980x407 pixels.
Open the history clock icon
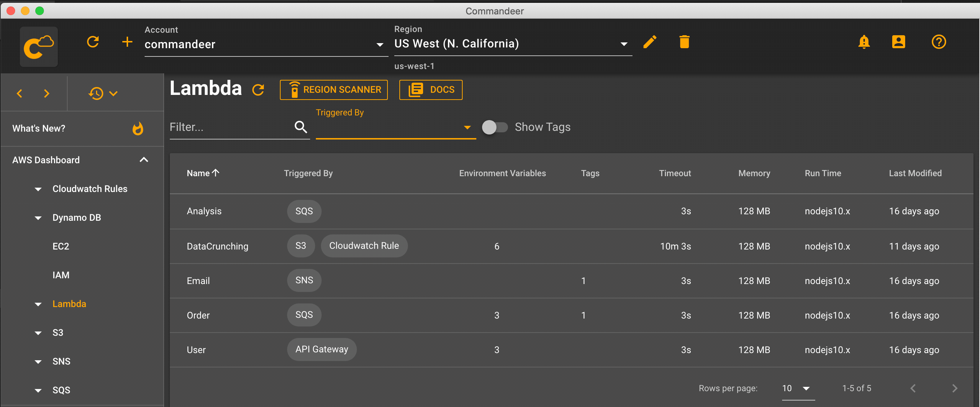point(96,93)
